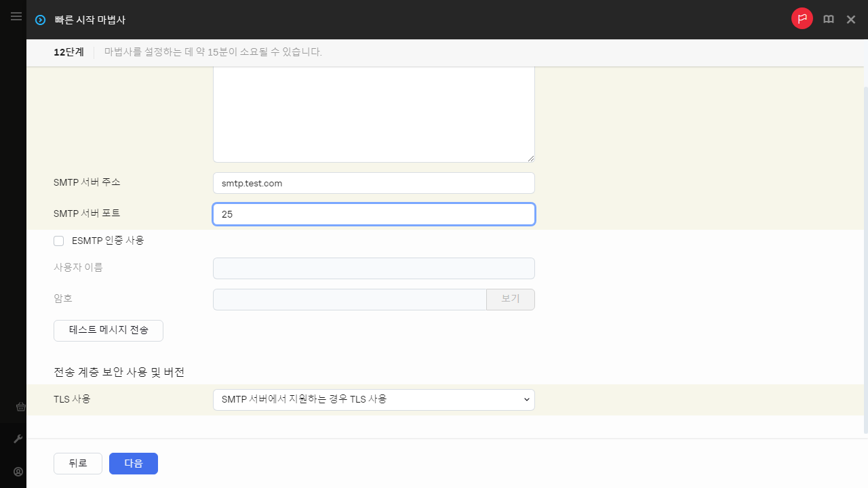Open the TLS 사용 dropdown
The width and height of the screenshot is (868, 488).
[x=374, y=399]
